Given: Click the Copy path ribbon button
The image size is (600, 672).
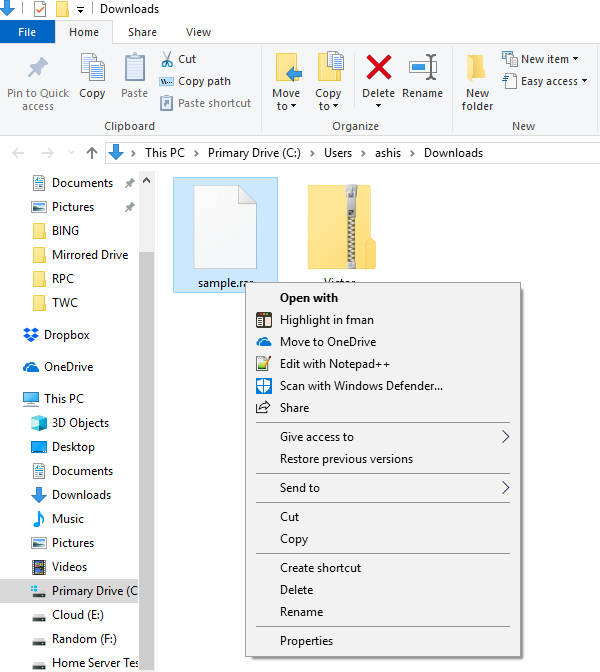Looking at the screenshot, I should [x=195, y=81].
